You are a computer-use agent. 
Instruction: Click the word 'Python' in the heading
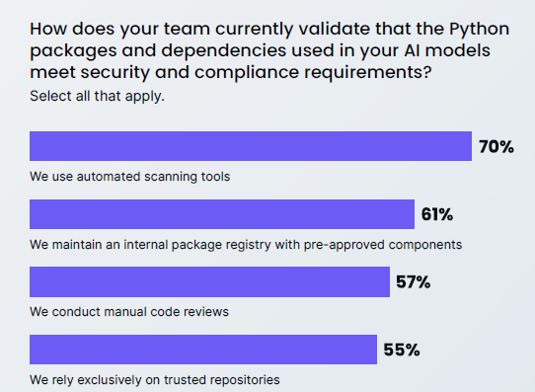[x=479, y=30]
